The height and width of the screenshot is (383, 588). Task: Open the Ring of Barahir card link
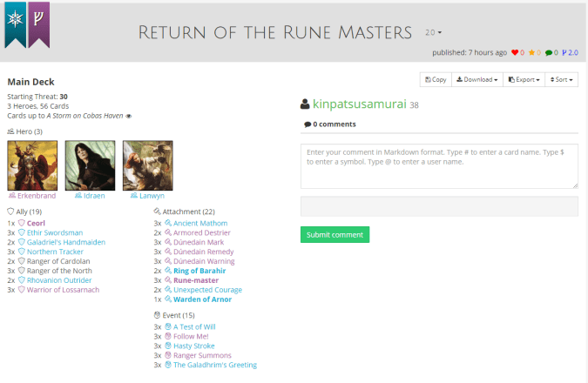199,271
